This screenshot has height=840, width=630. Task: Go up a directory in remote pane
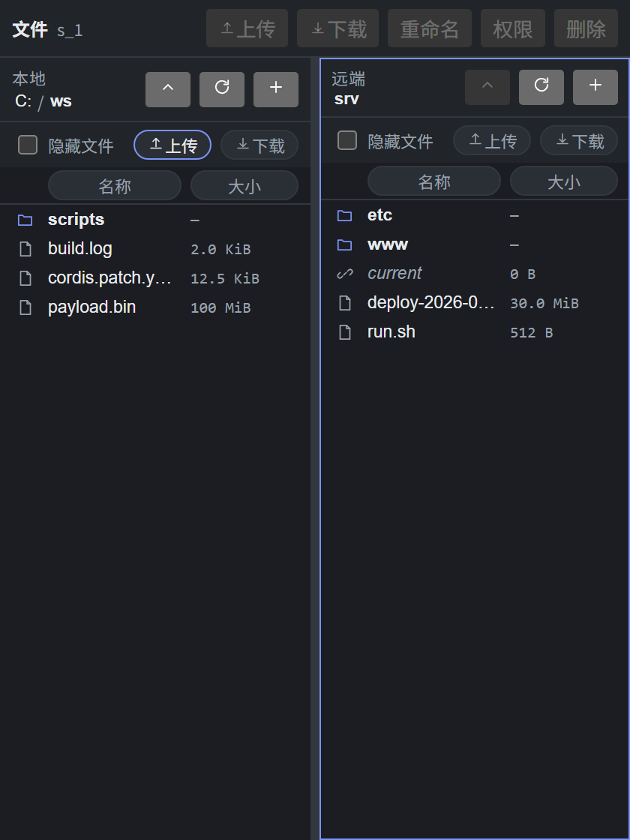pos(487,87)
